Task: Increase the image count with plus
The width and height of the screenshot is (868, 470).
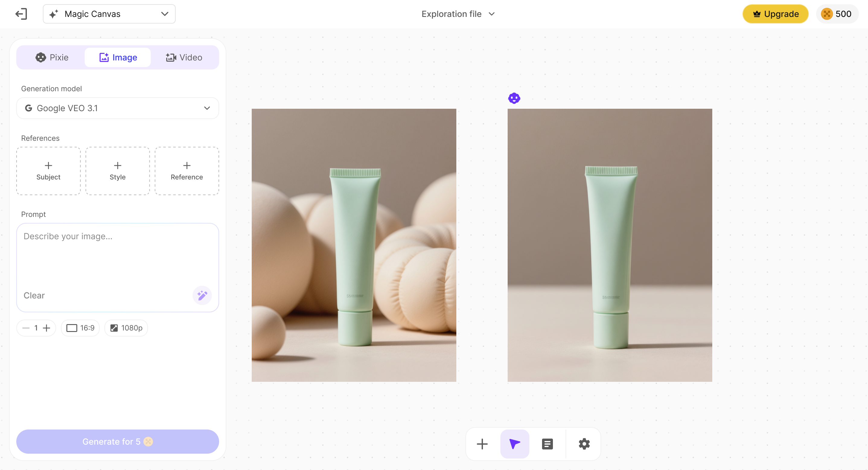Action: [46, 328]
